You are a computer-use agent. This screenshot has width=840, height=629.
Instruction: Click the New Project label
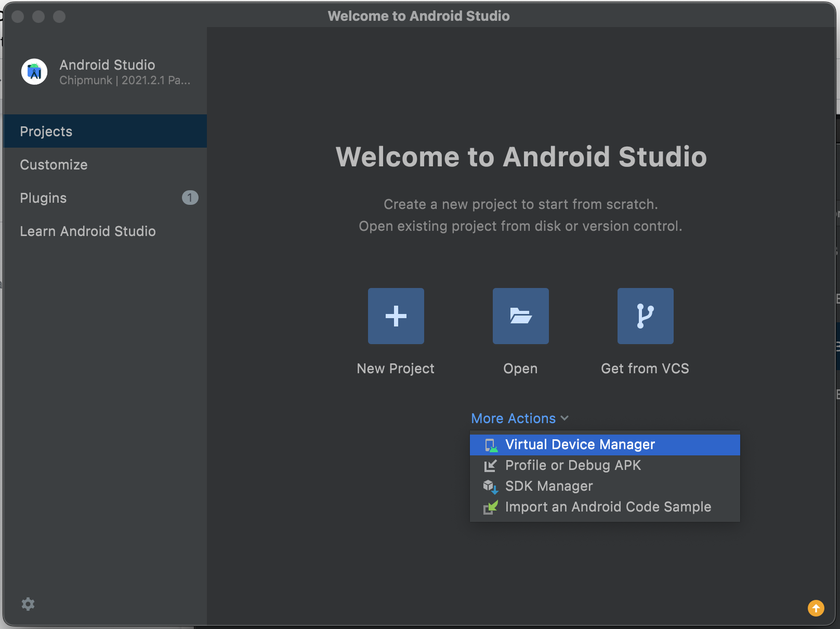[396, 369]
